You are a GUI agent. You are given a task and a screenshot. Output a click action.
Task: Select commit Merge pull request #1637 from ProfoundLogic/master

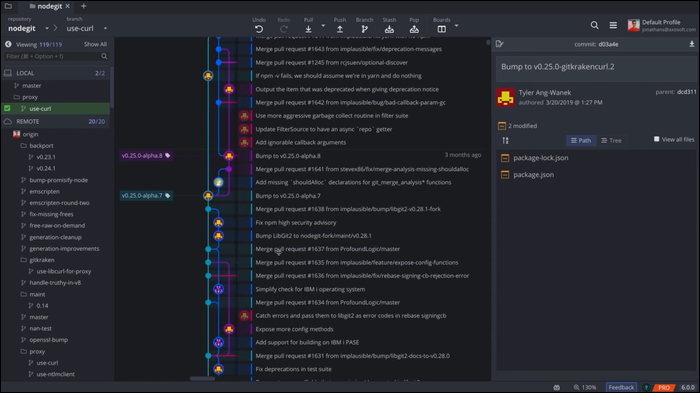[327, 249]
